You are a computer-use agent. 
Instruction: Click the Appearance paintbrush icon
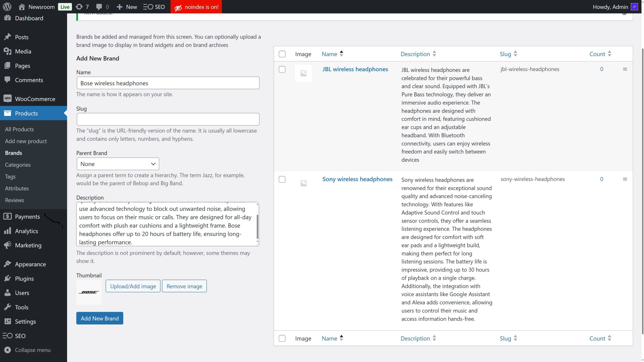tap(8, 264)
